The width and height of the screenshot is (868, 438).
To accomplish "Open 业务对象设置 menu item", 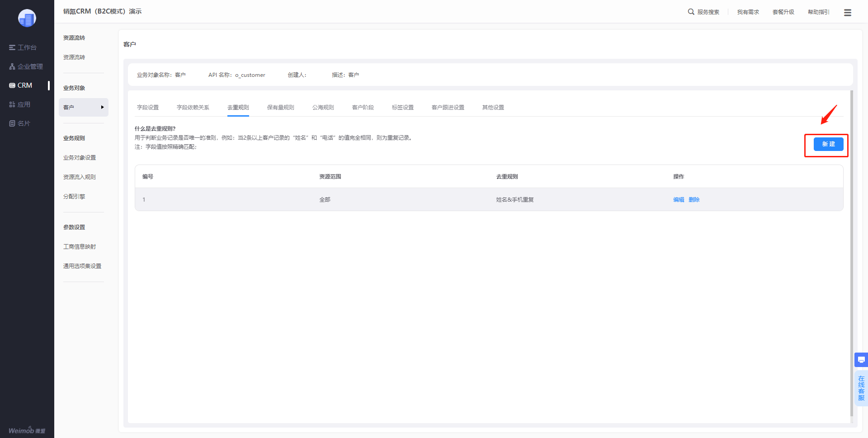I will (x=80, y=158).
